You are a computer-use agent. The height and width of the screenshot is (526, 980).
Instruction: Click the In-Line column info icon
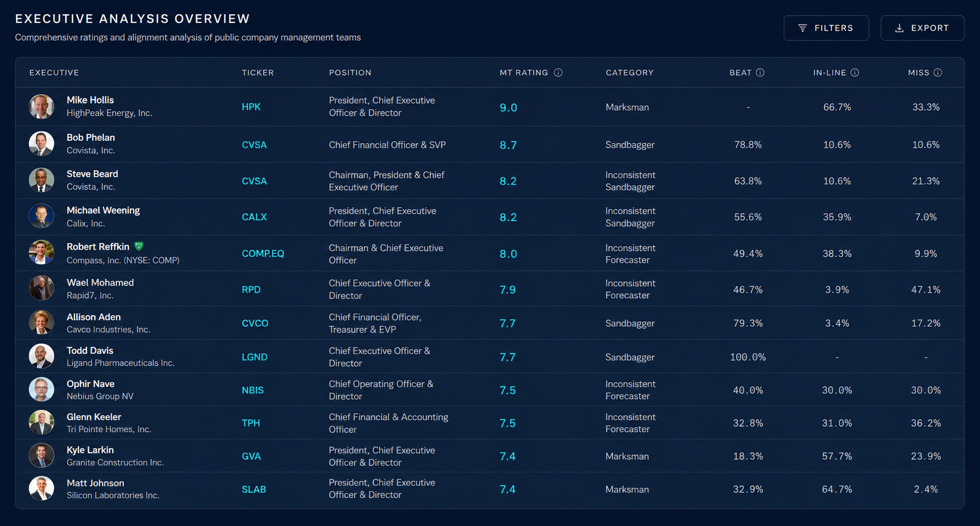pyautogui.click(x=855, y=73)
